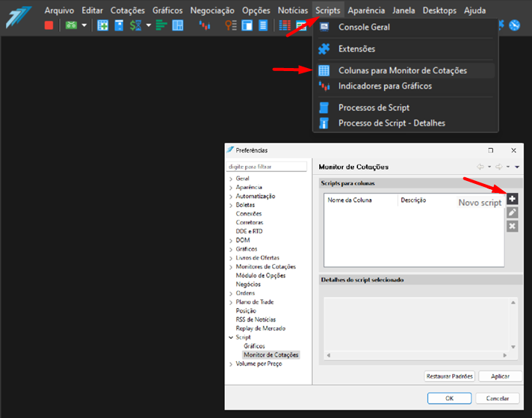The width and height of the screenshot is (532, 418).
Task: Open Processos de Script entry
Action: 374,108
